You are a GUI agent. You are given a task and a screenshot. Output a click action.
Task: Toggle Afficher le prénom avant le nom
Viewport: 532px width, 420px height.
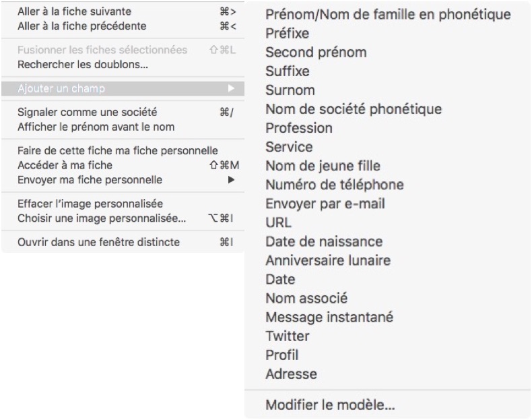[x=96, y=127]
